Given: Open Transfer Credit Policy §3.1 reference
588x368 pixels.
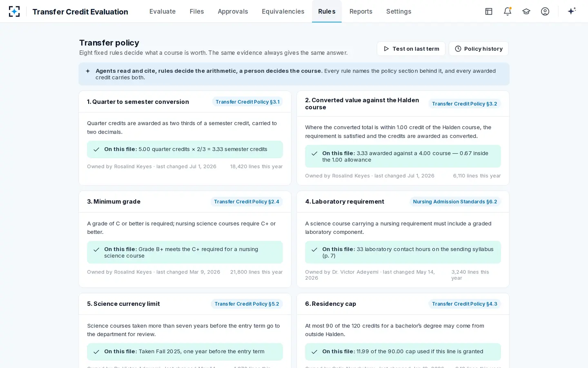Looking at the screenshot, I should point(247,102).
